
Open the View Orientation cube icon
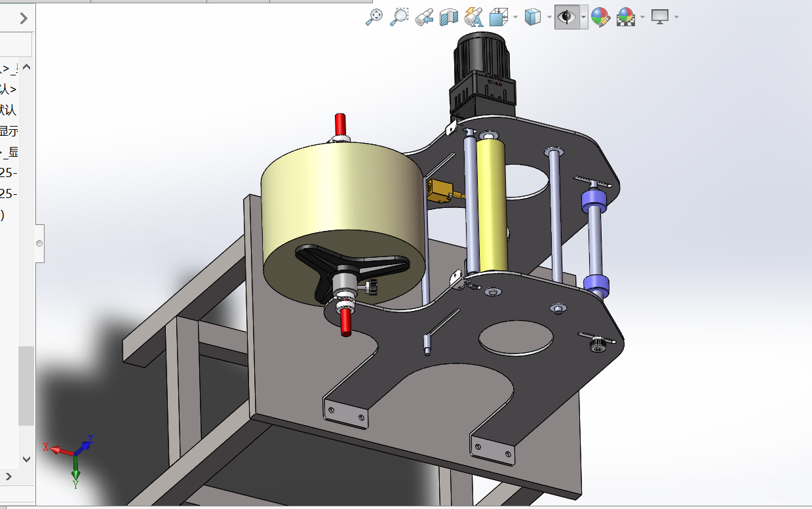coord(499,17)
